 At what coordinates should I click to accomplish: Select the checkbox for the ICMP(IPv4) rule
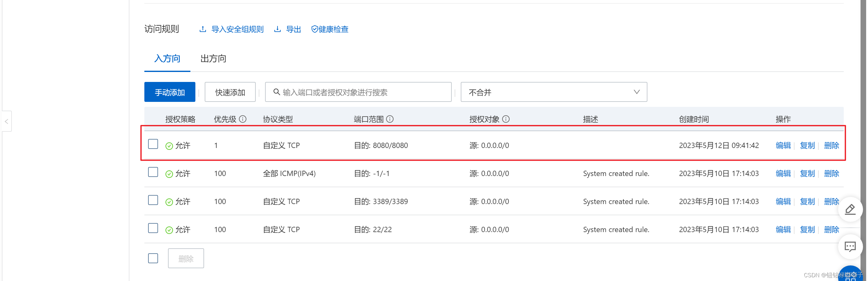click(x=153, y=172)
